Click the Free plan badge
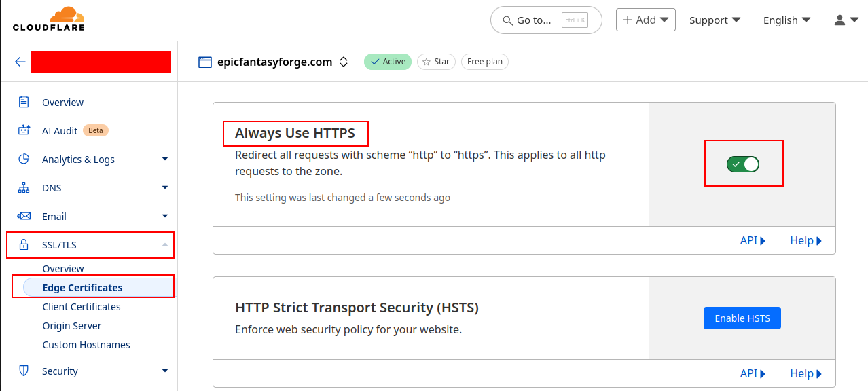868x391 pixels. pos(485,62)
